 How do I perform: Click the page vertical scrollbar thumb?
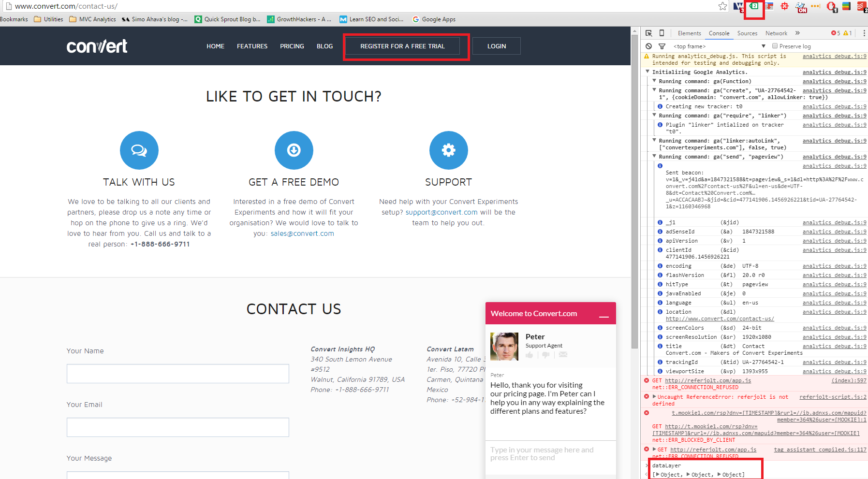pos(635,191)
